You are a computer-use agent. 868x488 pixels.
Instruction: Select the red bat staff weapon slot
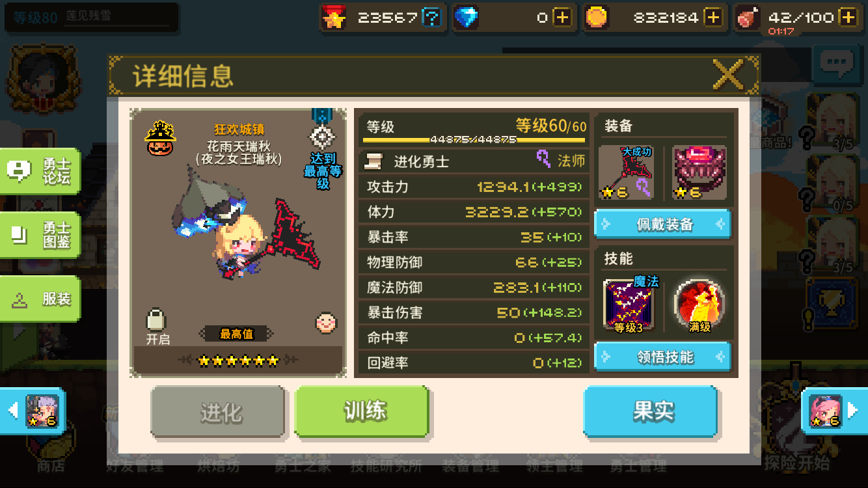625,172
